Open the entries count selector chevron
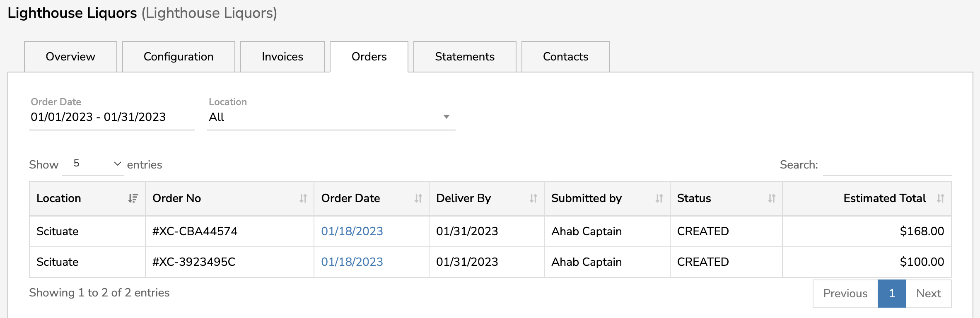This screenshot has width=980, height=318. click(x=116, y=164)
